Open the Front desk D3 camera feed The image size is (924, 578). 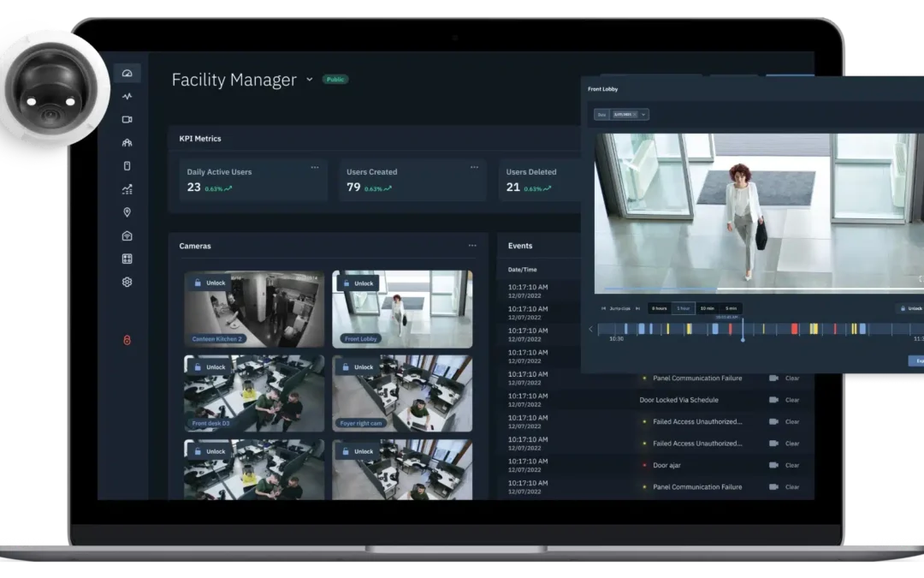pyautogui.click(x=254, y=393)
